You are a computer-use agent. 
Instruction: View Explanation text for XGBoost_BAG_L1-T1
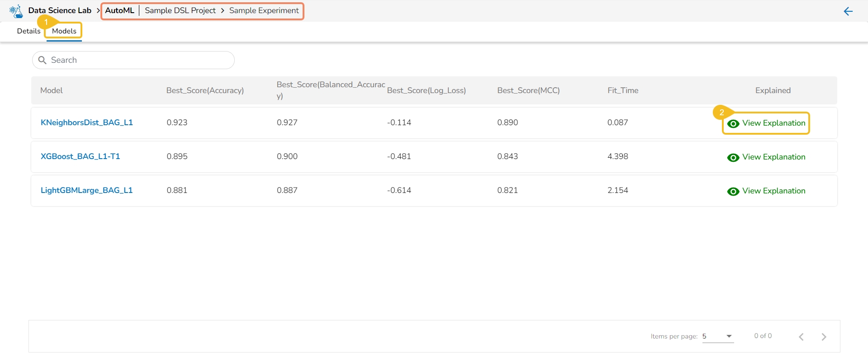[773, 157]
